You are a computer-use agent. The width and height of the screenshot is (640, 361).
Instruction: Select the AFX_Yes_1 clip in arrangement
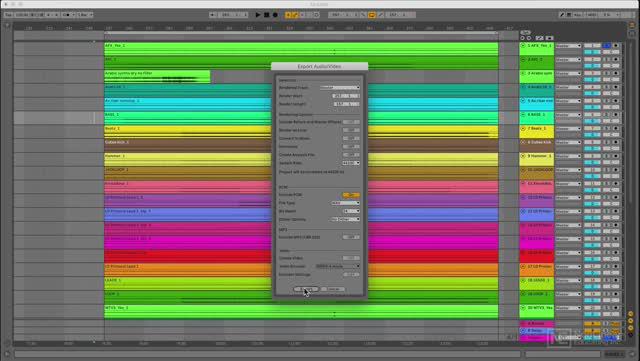coord(301,49)
